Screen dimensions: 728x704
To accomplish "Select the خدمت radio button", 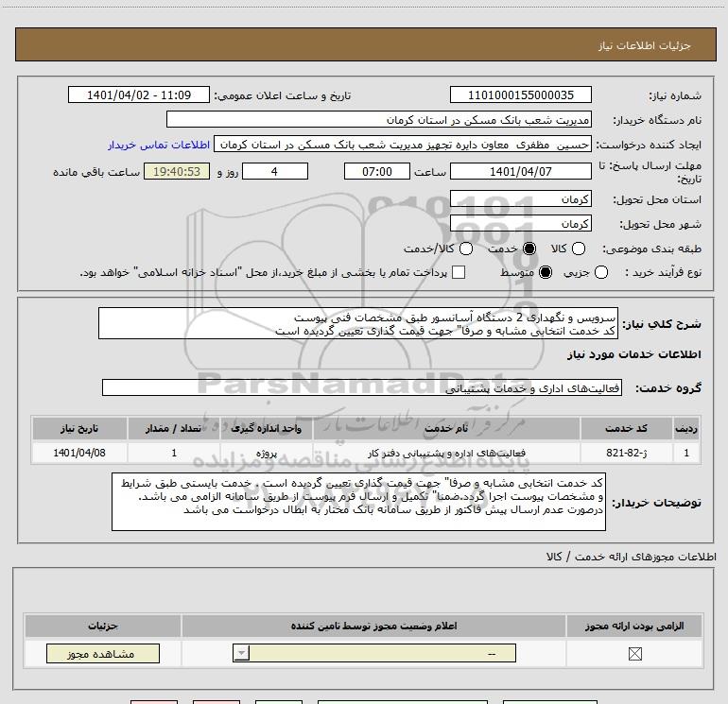I will tap(529, 249).
